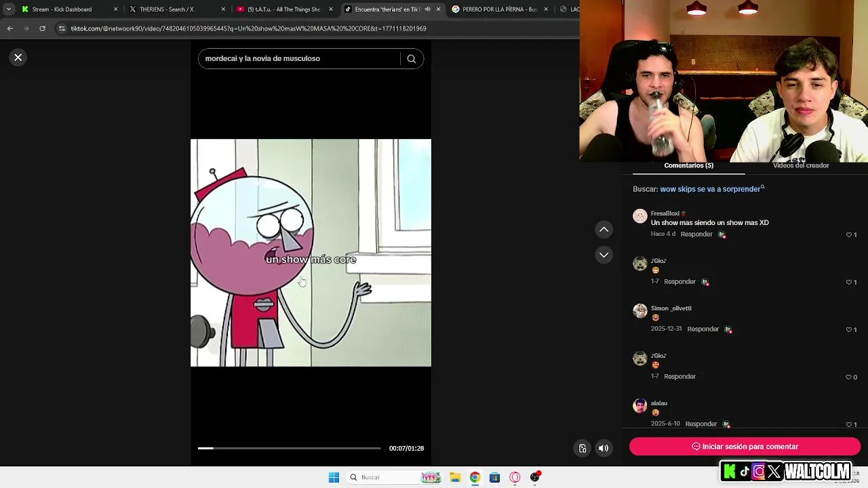The width and height of the screenshot is (868, 488).
Task: Click the playing Benson video frame
Action: click(311, 253)
